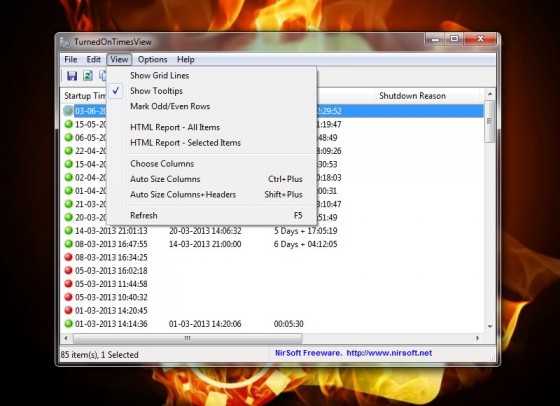The height and width of the screenshot is (406, 560).
Task: Open the NirSoft website link
Action: pyautogui.click(x=389, y=353)
